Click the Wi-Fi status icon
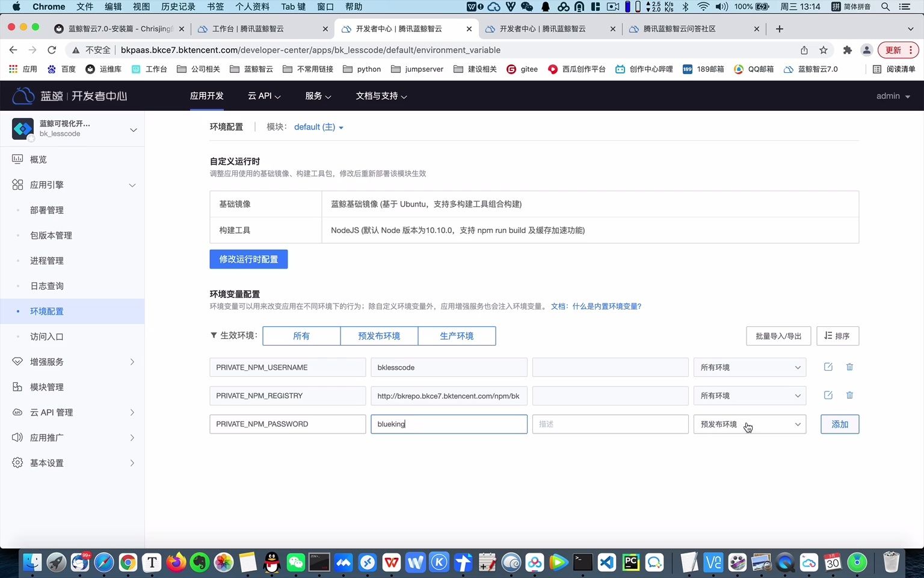The width and height of the screenshot is (924, 578). (703, 7)
